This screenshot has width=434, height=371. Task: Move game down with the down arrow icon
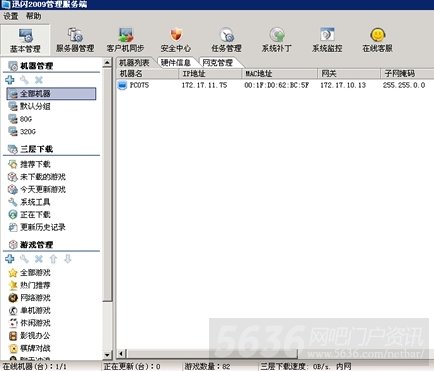[x=68, y=259]
